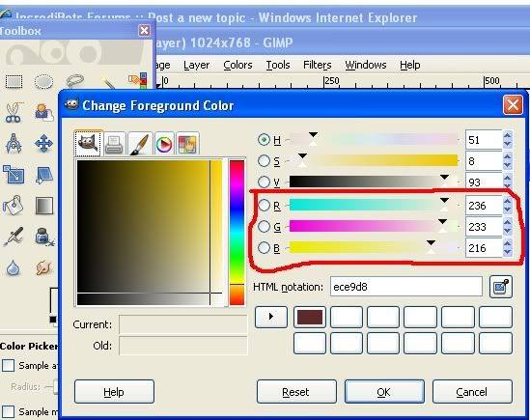Select the B blue radio button
This screenshot has height=420, width=530.
[x=264, y=247]
